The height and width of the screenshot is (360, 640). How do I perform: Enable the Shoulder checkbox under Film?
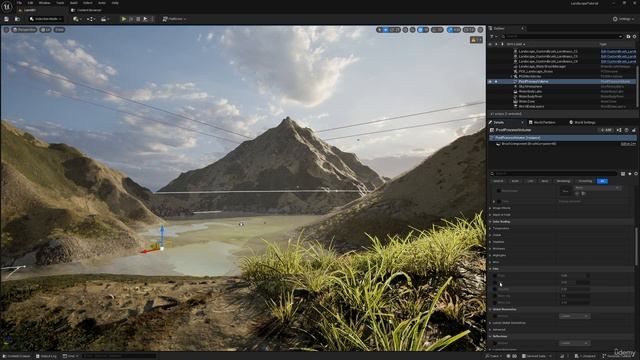[x=496, y=289]
